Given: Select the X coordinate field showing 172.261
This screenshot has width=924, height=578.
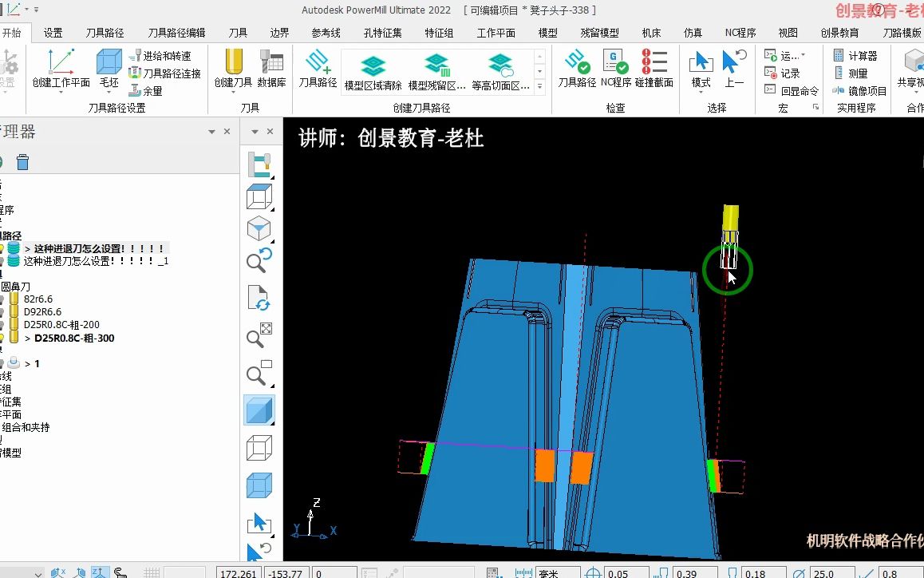Looking at the screenshot, I should (238, 572).
